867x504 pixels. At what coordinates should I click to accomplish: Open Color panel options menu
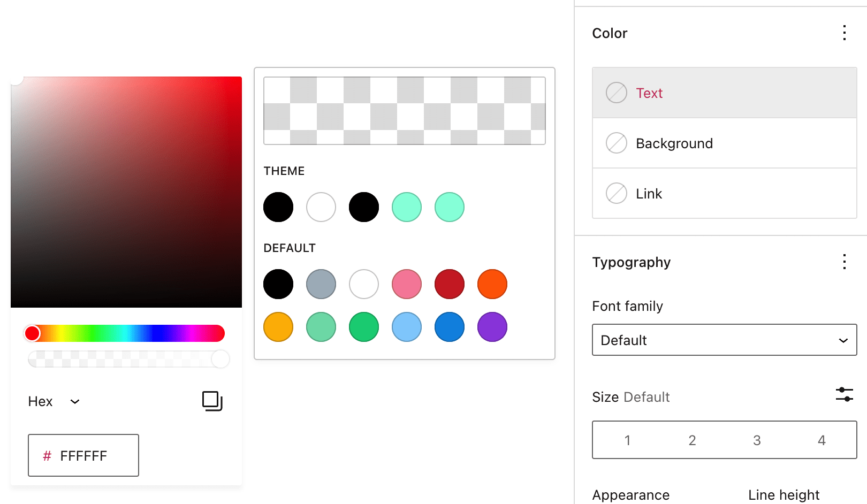point(844,33)
